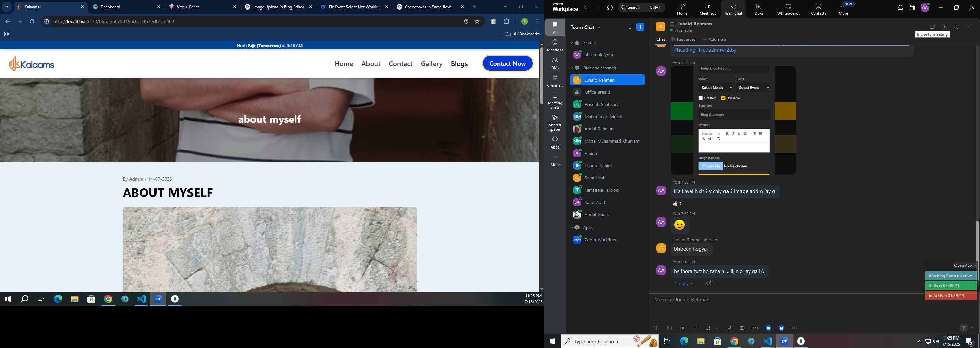
Task: Click the Contact Now button
Action: point(507,64)
